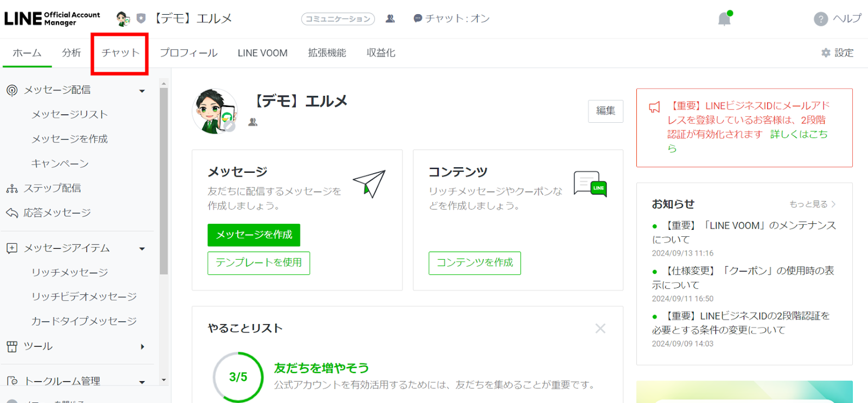Image resolution: width=868 pixels, height=403 pixels.
Task: Click the 【デモ】エルメ account name in header
Action: click(193, 18)
